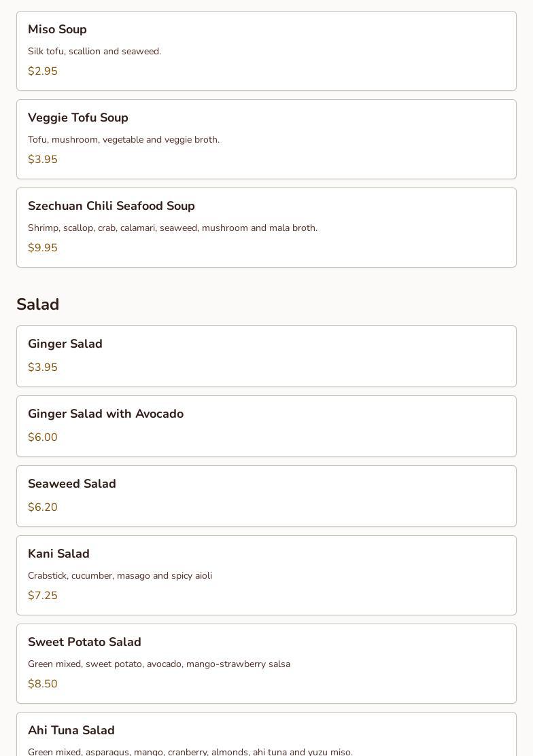Click the Ginger Salad item
This screenshot has height=756, width=533.
click(x=266, y=357)
